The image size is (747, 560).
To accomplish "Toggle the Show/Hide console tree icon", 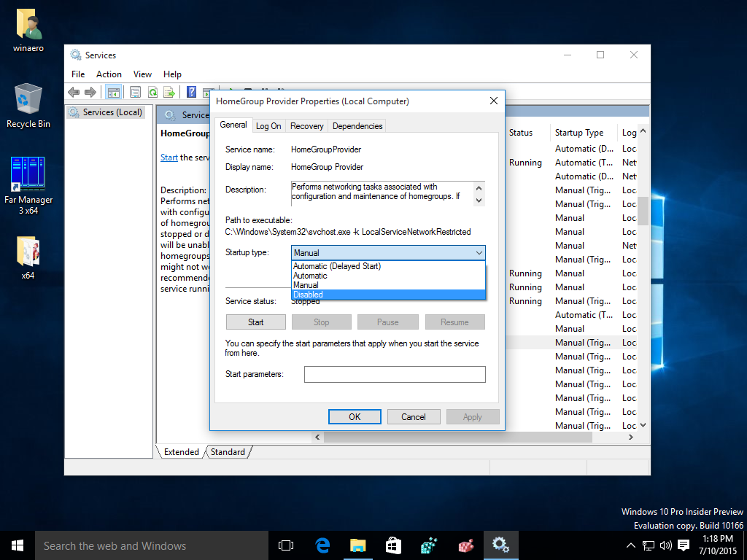I will 114,92.
